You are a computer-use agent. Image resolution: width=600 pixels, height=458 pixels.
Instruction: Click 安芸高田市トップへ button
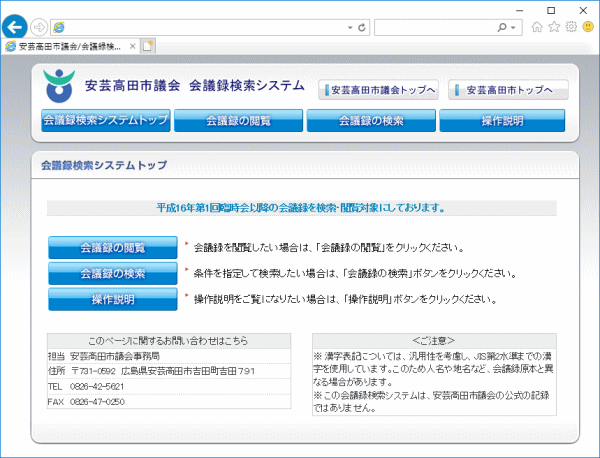[508, 90]
